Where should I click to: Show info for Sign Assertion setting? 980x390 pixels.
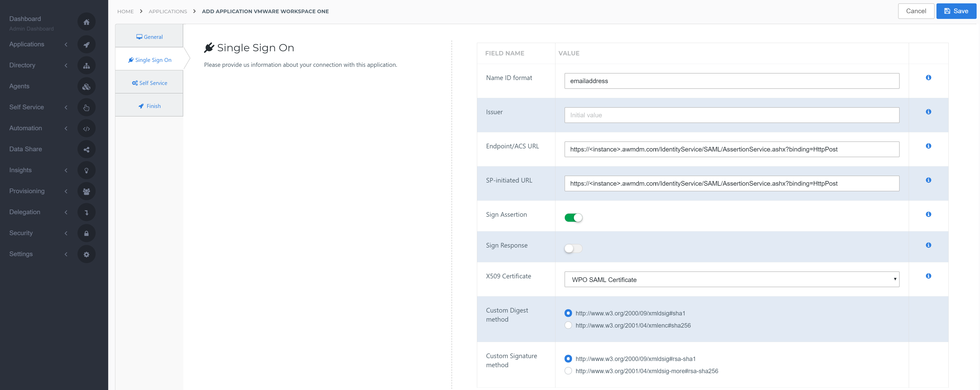point(928,214)
